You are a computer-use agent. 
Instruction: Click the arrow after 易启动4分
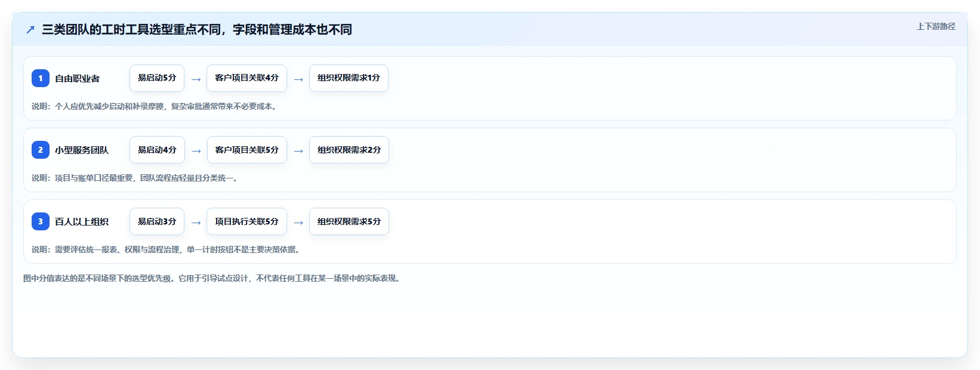point(196,150)
